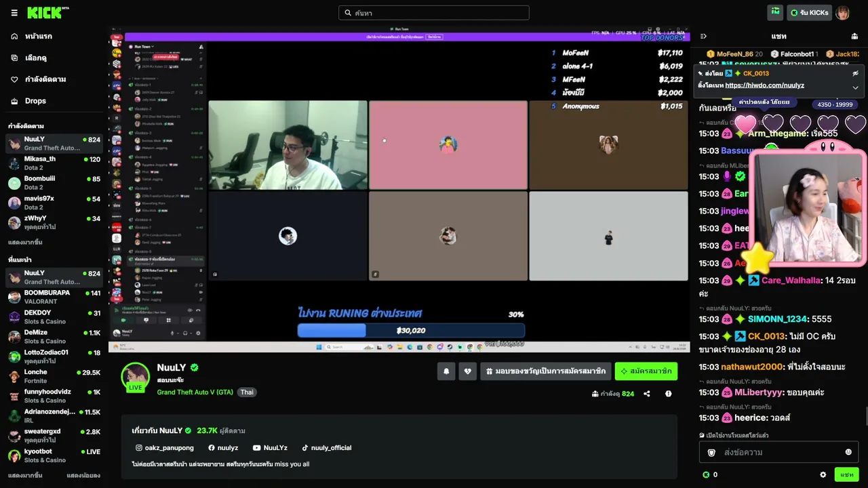This screenshot has height=488, width=868.
Task: Open Boombuiii channel in sidebar
Action: click(x=54, y=183)
